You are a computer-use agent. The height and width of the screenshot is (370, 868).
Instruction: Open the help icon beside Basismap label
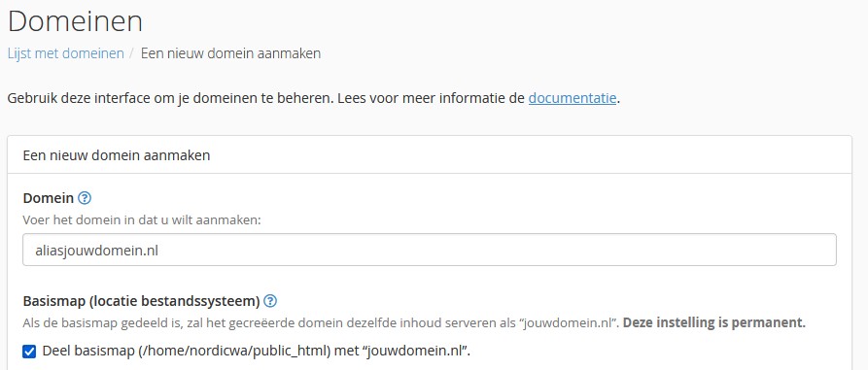point(270,301)
